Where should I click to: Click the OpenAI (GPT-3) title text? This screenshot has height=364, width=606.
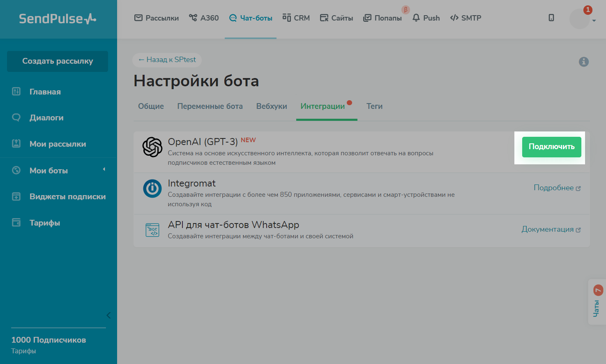(203, 142)
